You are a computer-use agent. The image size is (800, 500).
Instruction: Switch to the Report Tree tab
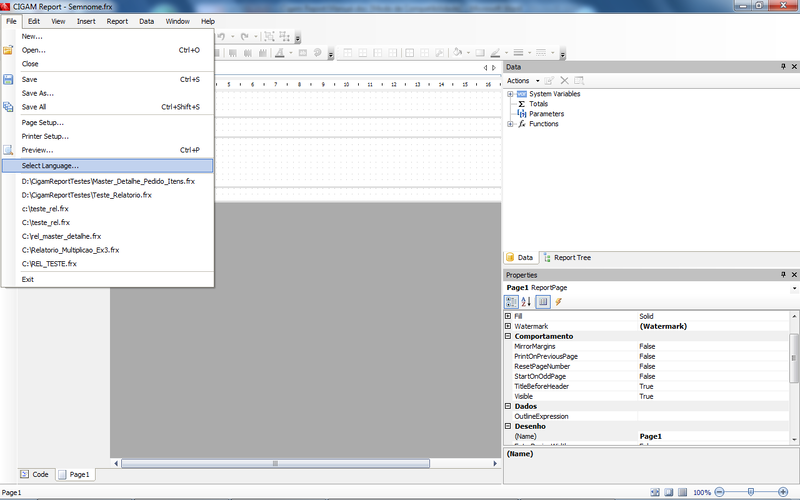[x=567, y=258]
